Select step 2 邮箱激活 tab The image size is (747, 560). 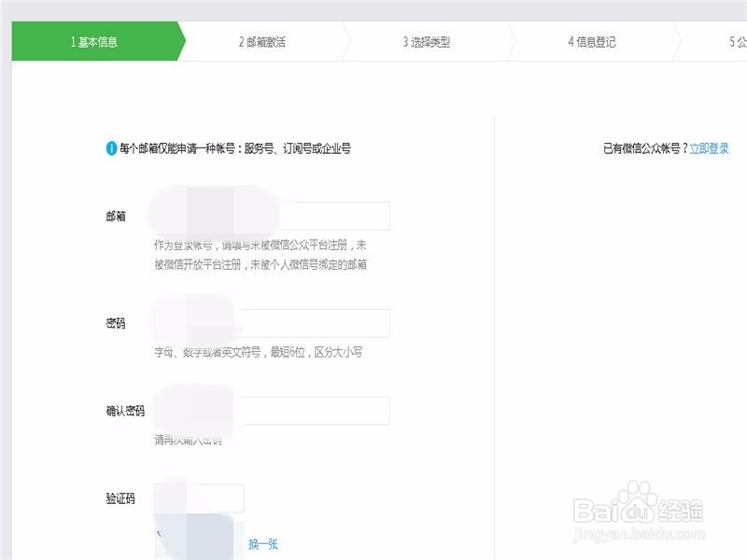262,42
